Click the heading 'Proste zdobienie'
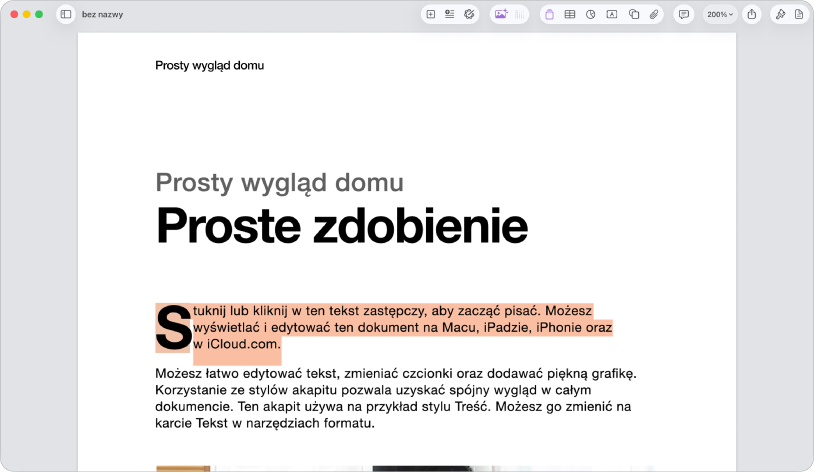This screenshot has width=814, height=473. pos(342,225)
